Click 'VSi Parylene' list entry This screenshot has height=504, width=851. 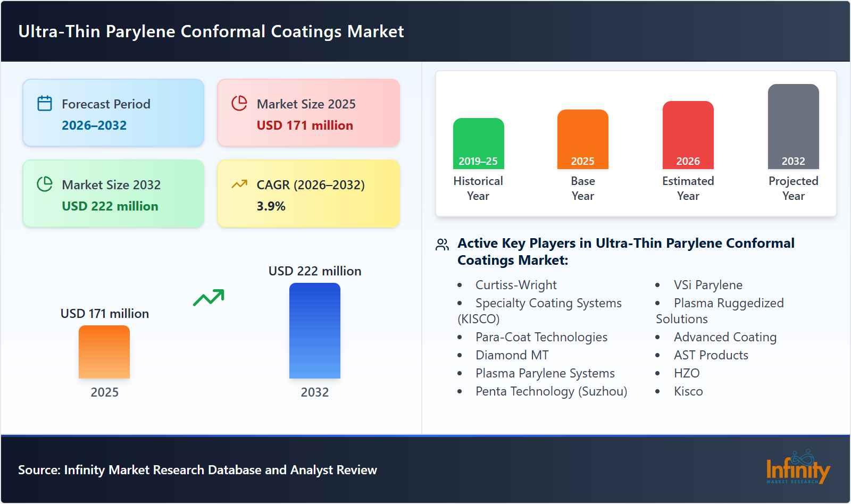pyautogui.click(x=708, y=285)
